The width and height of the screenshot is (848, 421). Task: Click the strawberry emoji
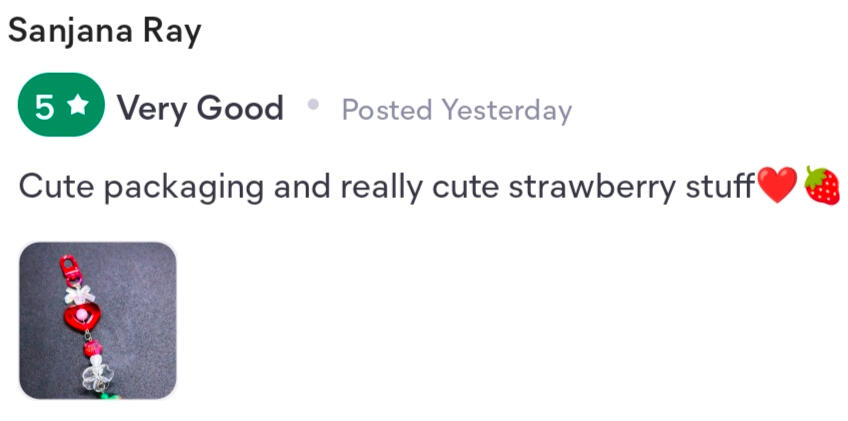tap(822, 186)
